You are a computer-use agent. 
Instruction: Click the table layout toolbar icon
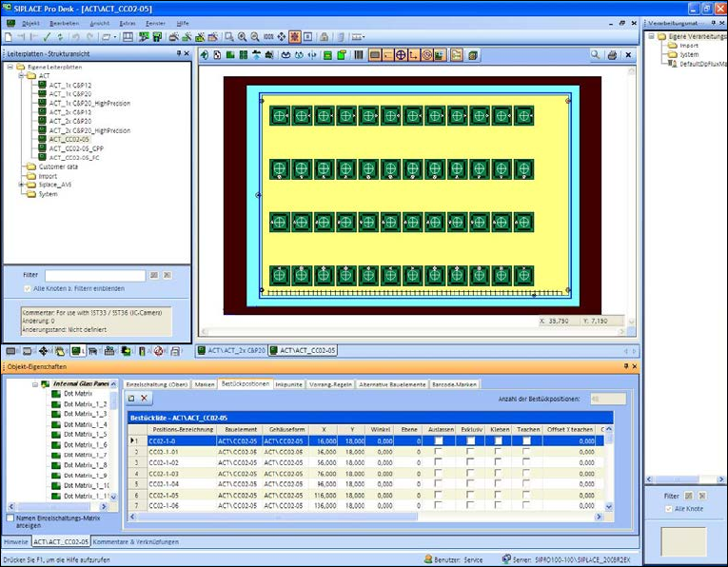[x=128, y=37]
